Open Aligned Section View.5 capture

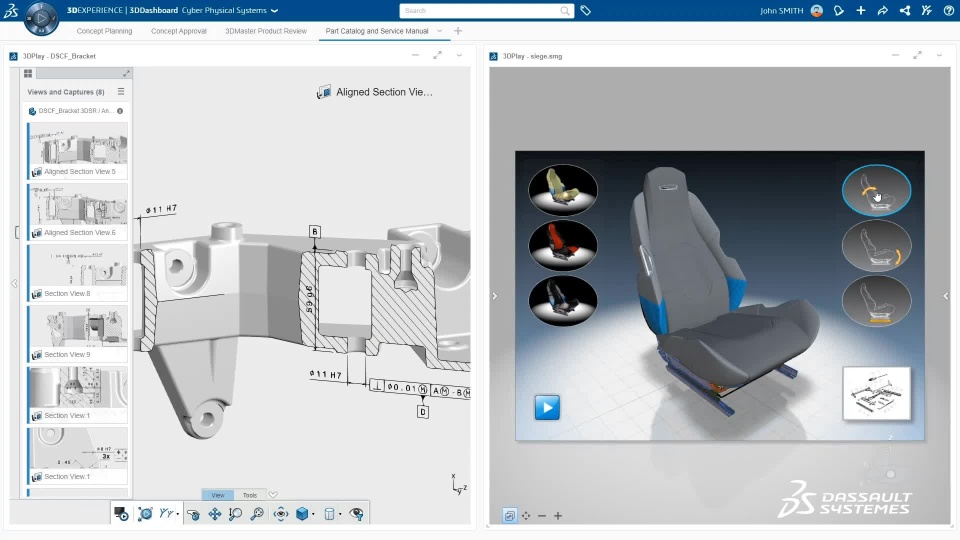tap(78, 151)
